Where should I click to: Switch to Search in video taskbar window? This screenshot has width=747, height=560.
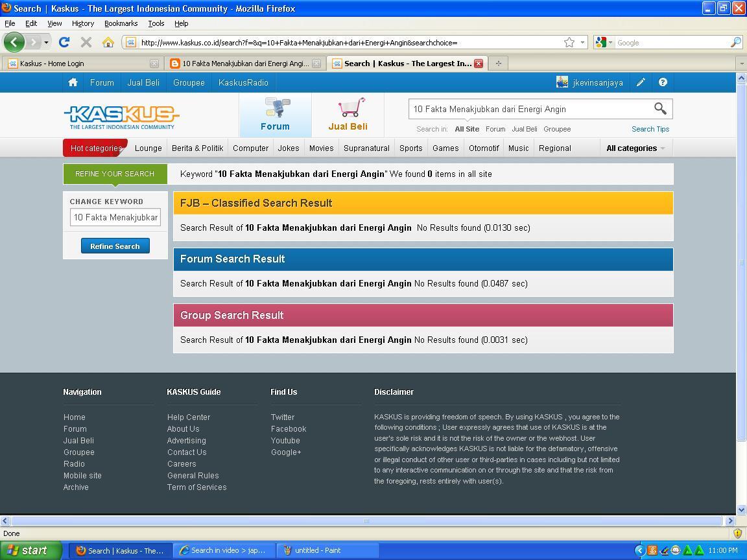pos(224,550)
